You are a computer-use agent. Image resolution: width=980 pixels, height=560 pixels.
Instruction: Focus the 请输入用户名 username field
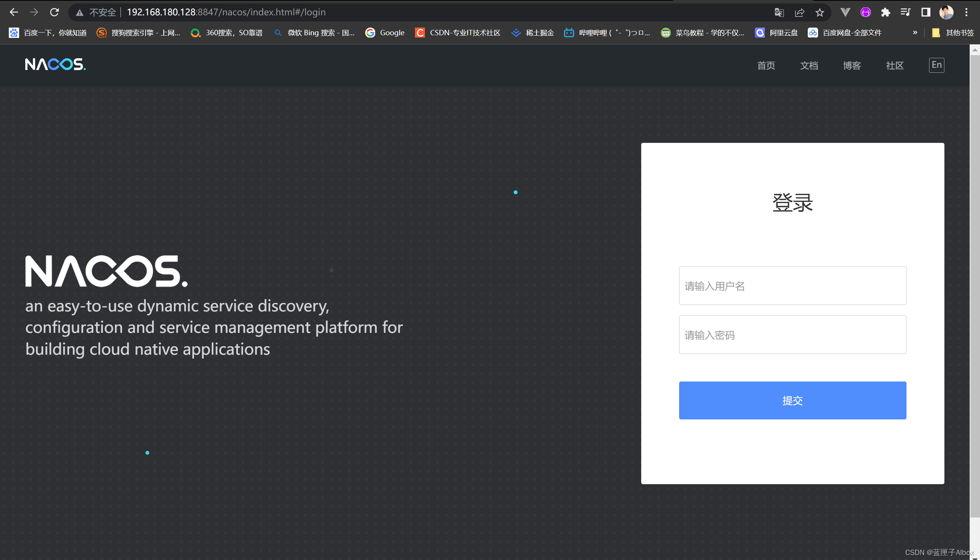[x=792, y=285]
